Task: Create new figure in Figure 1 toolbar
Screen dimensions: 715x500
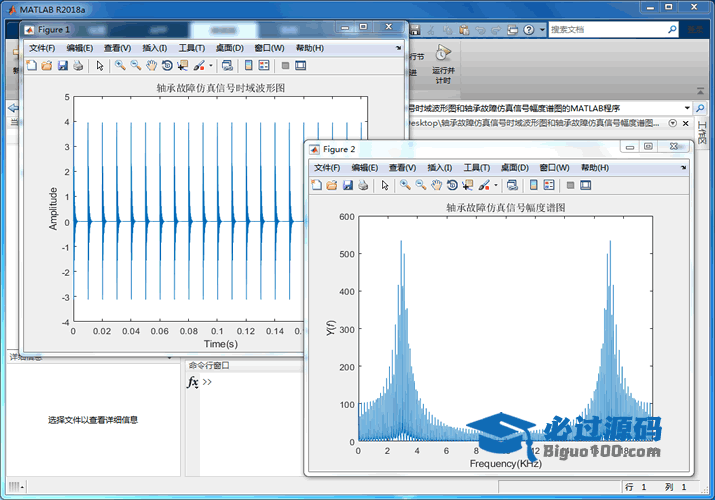Action: click(31, 66)
